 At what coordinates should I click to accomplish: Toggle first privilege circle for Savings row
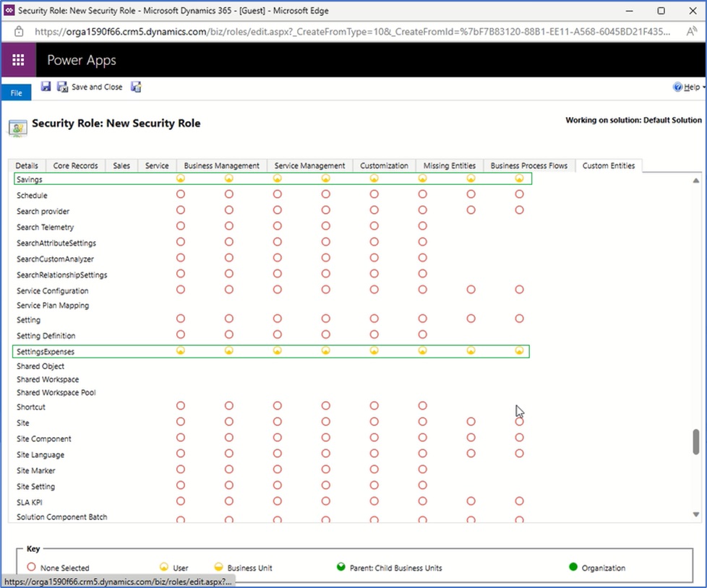coord(181,178)
